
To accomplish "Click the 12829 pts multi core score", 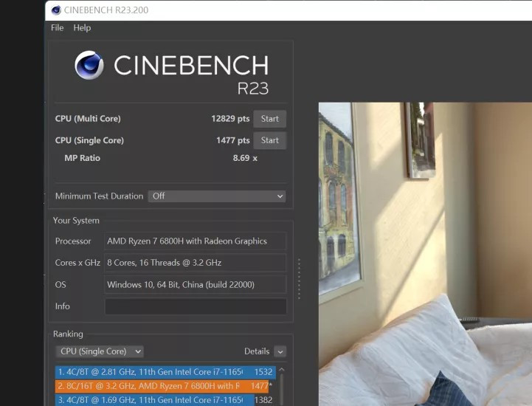I will point(230,119).
